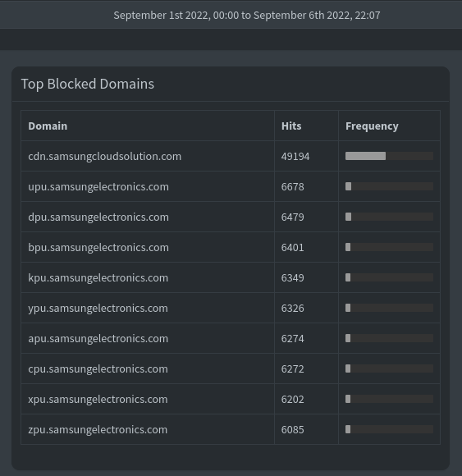
Task: Click frequency bar for upu.samsungelectronics.com
Action: pos(389,186)
